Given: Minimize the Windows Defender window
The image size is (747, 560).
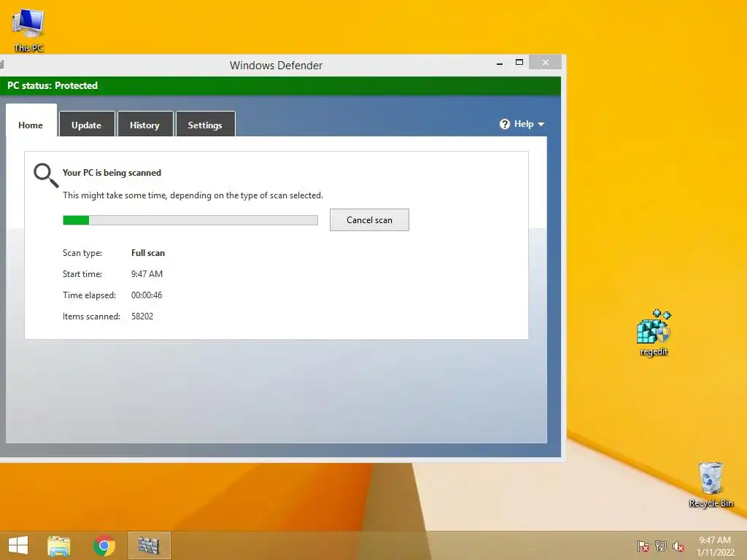Looking at the screenshot, I should click(x=500, y=63).
